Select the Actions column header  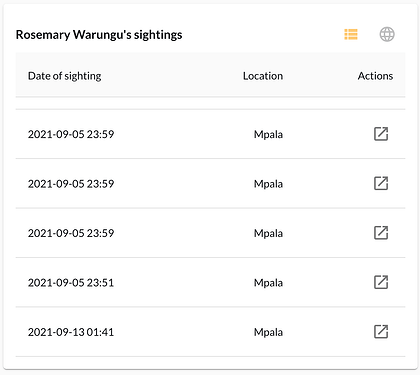coord(375,76)
